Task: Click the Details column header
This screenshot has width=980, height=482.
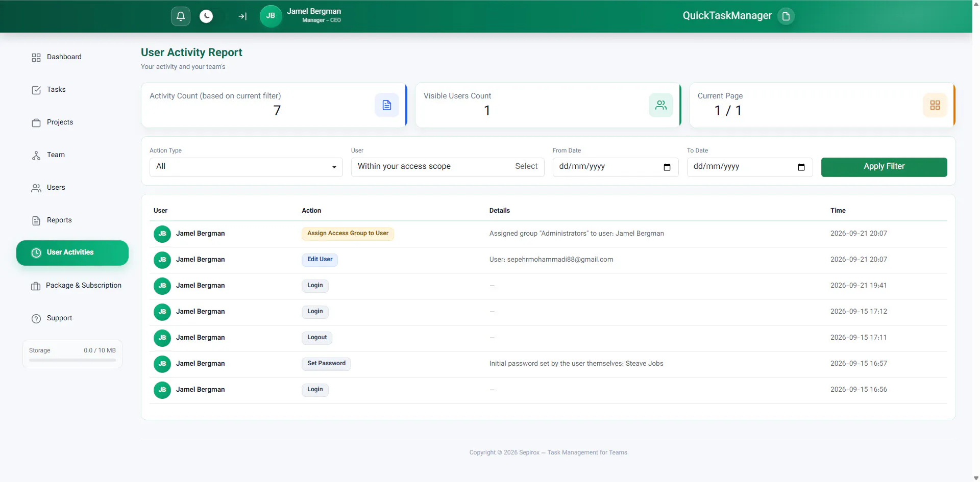Action: 500,211
